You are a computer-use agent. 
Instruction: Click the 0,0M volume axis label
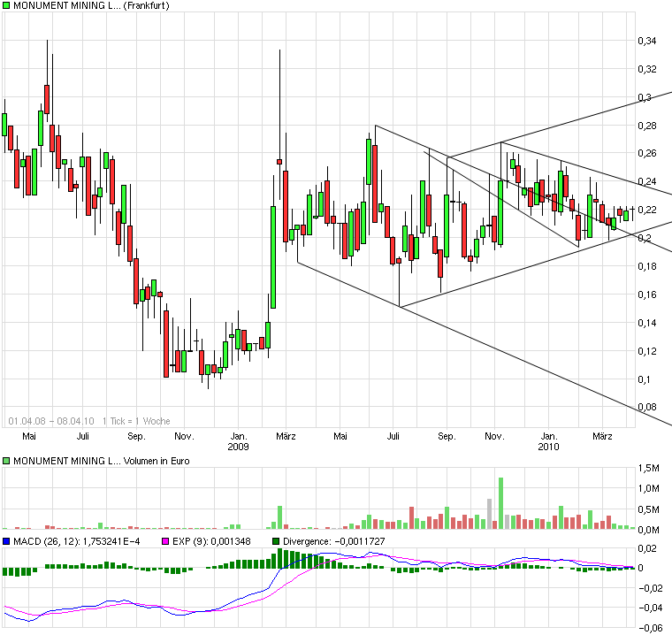(648, 530)
